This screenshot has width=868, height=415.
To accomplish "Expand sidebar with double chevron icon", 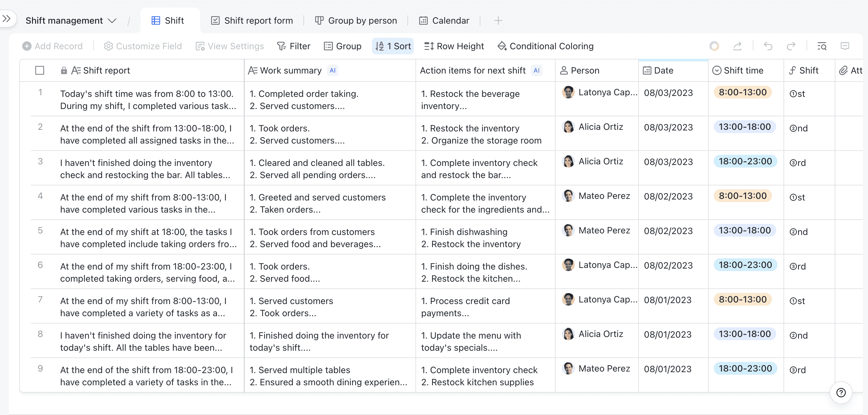I will 6,19.
